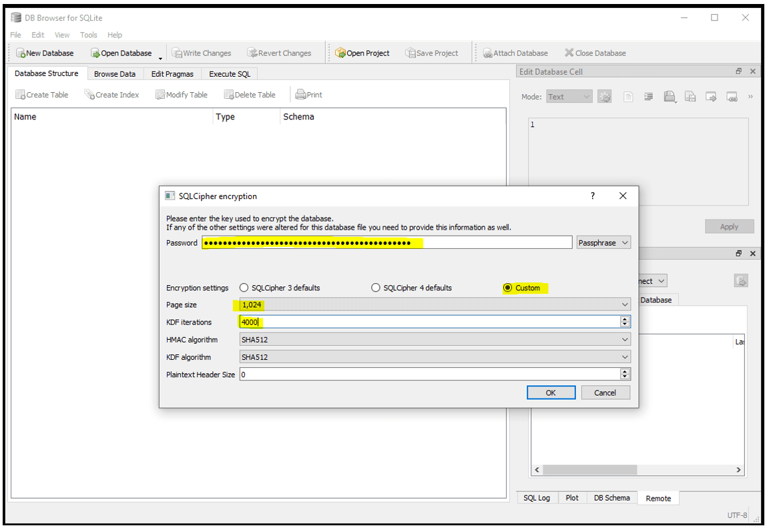Click Create Table in the structure toolbar

click(42, 95)
